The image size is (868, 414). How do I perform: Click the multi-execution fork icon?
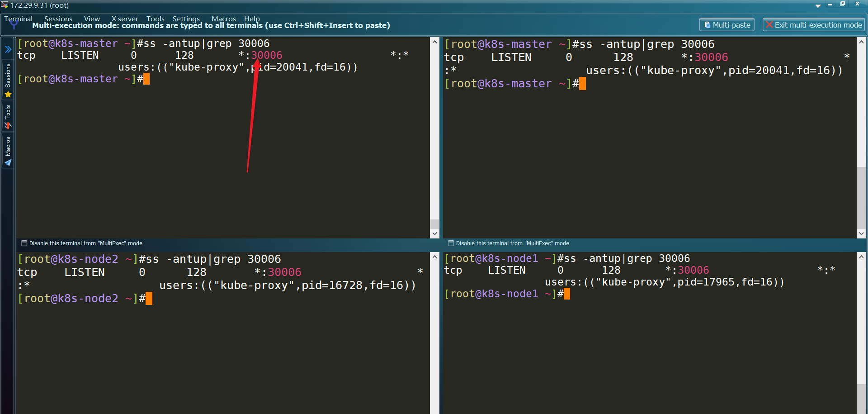point(14,24)
